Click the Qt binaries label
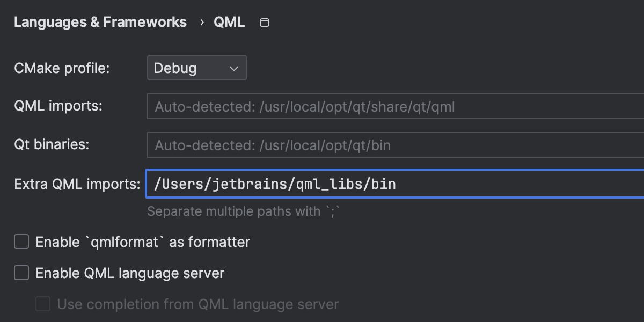644x322 pixels. 52,144
